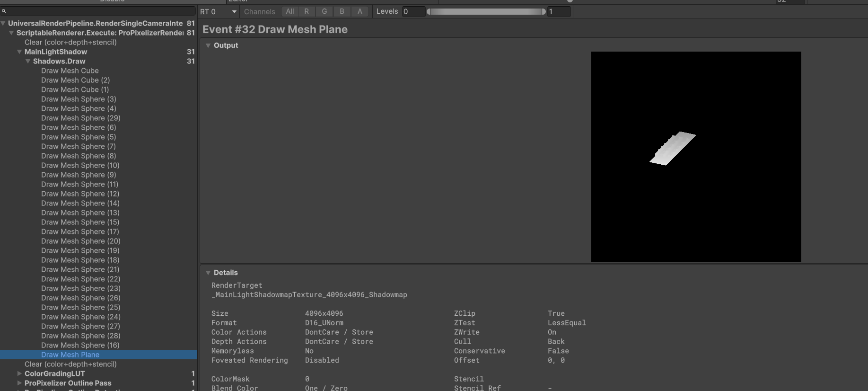
Task: Select the second Clear (color+depth+stencil) event
Action: click(x=70, y=364)
